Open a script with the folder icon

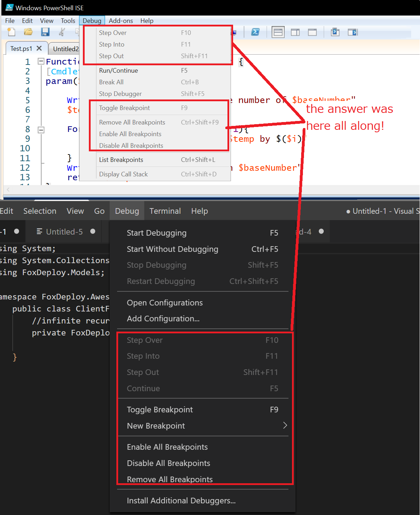tap(28, 32)
